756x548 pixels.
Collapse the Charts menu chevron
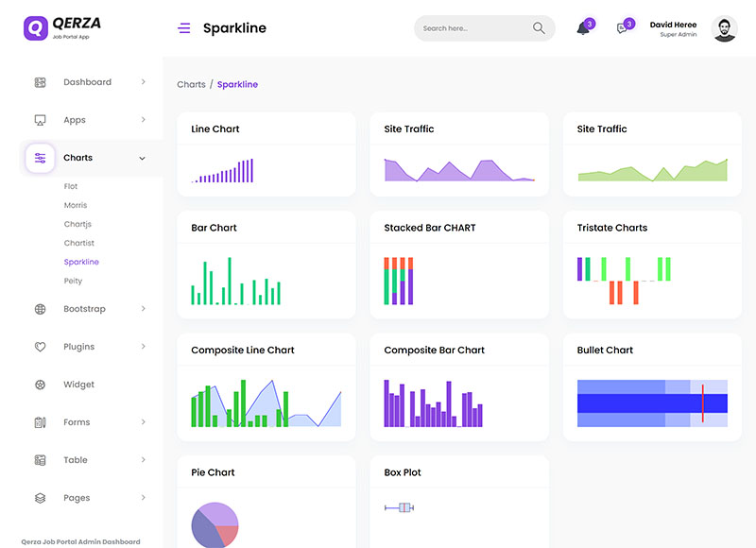[143, 158]
